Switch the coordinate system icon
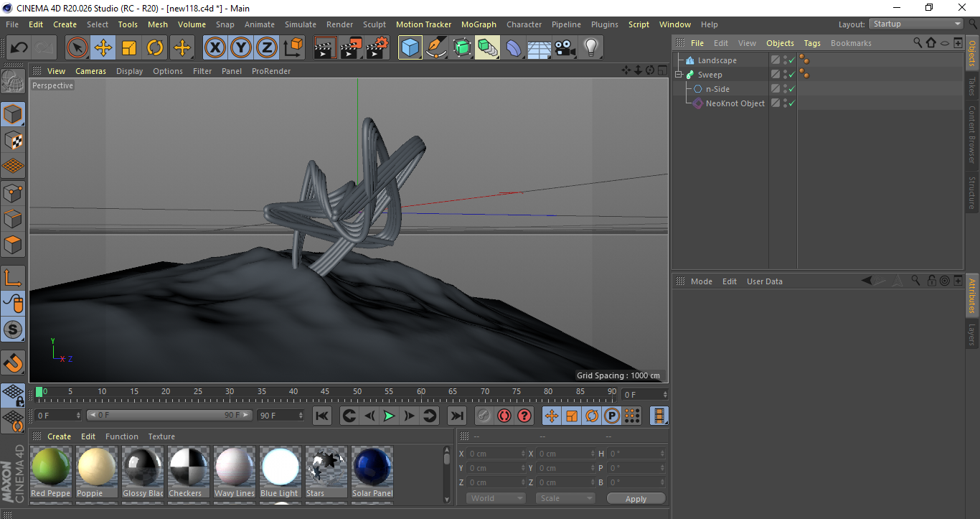The width and height of the screenshot is (980, 519). point(293,48)
